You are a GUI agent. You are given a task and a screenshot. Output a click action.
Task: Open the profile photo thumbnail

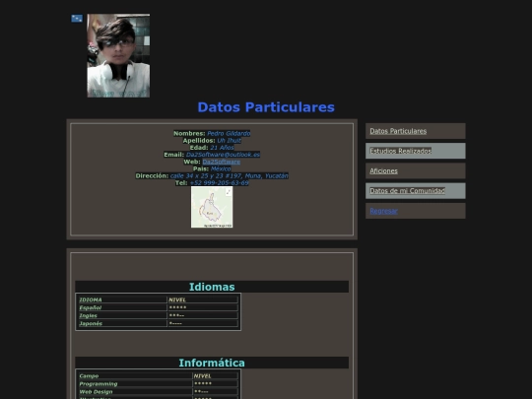pyautogui.click(x=118, y=55)
